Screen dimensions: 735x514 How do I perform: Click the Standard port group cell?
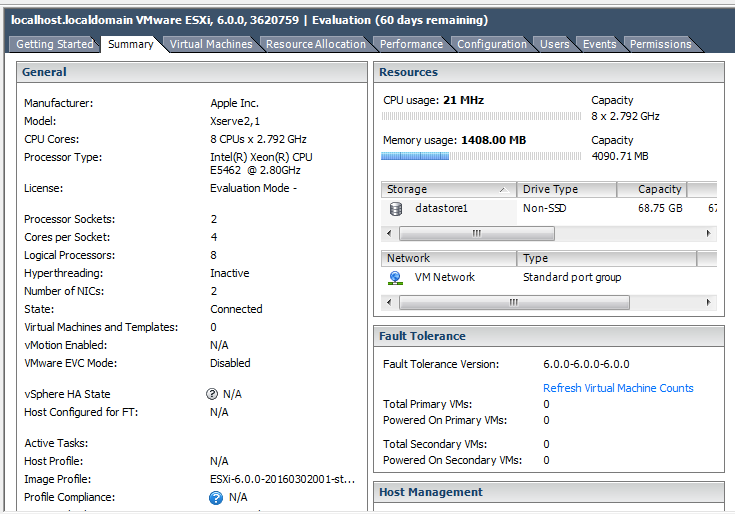click(572, 278)
